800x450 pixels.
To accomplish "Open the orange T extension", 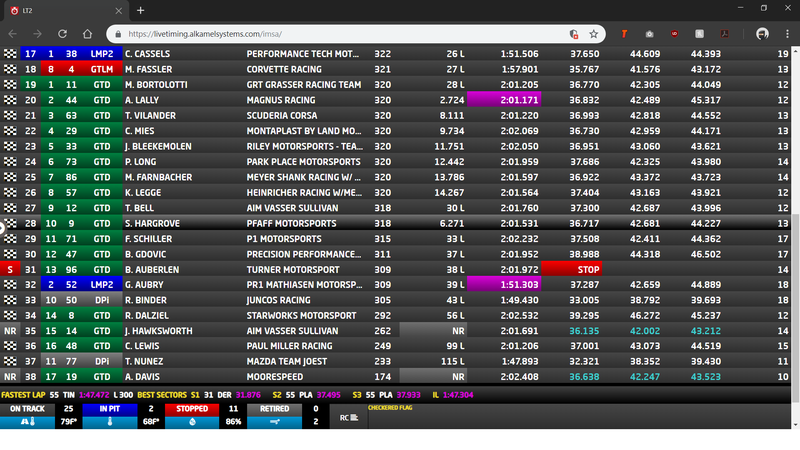I will pyautogui.click(x=624, y=34).
